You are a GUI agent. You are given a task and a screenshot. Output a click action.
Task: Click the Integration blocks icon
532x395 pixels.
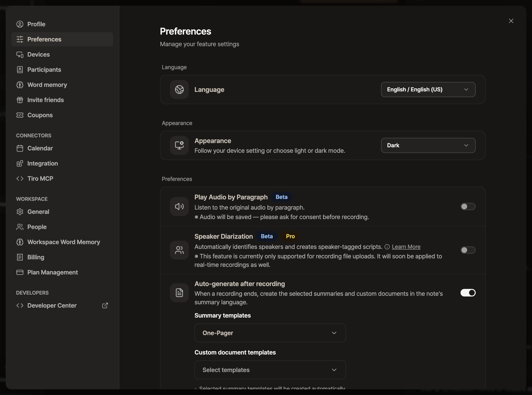20,163
